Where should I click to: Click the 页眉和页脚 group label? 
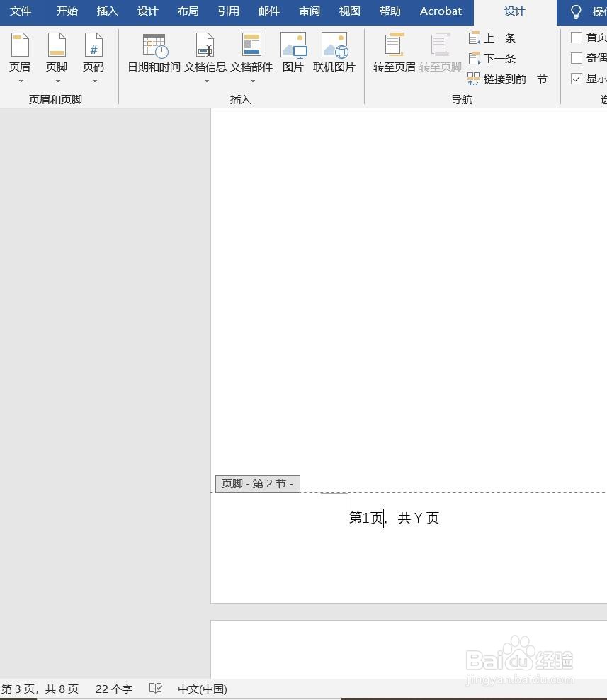55,100
